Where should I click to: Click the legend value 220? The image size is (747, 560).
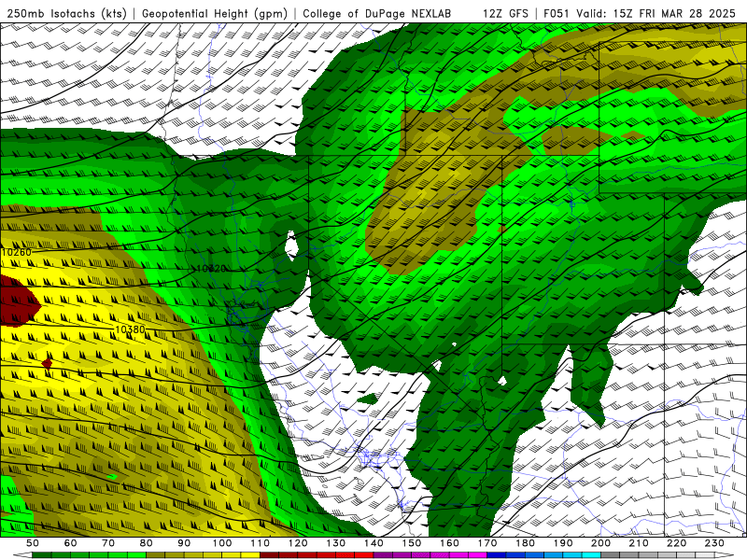[676, 543]
